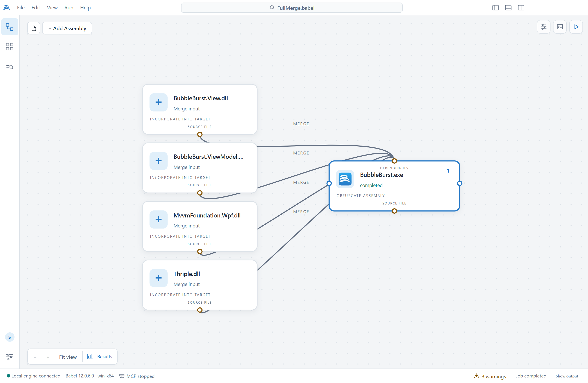
Task: Click the Add Assembly button
Action: pos(67,28)
